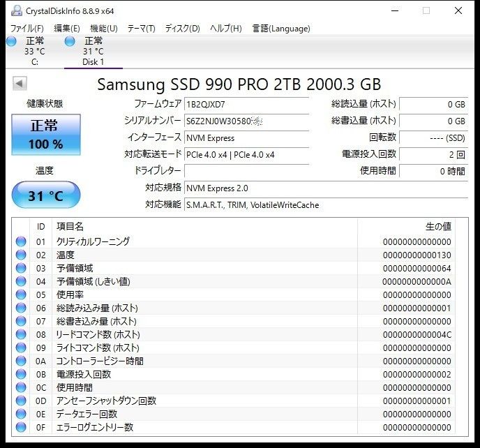Click status orb for データエラー回数 row
Screen dimensions: 480x448
21,414
